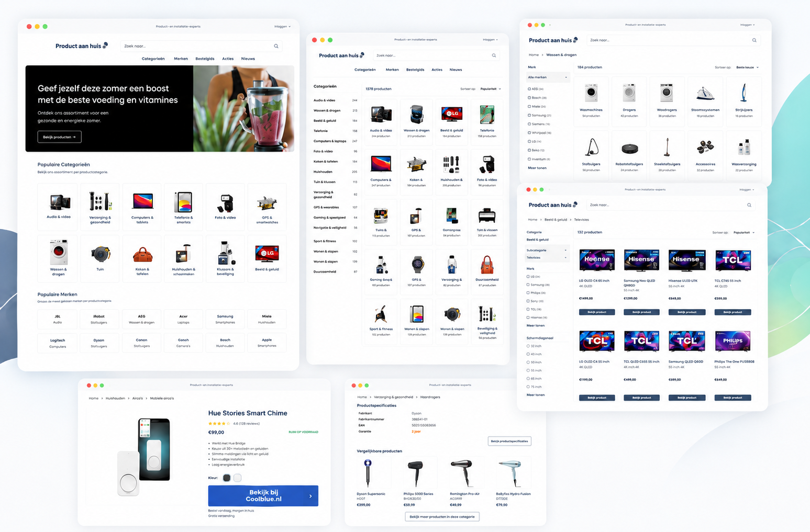The width and height of the screenshot is (810, 532).
Task: Open Acties in the homepage navigation
Action: coord(228,59)
